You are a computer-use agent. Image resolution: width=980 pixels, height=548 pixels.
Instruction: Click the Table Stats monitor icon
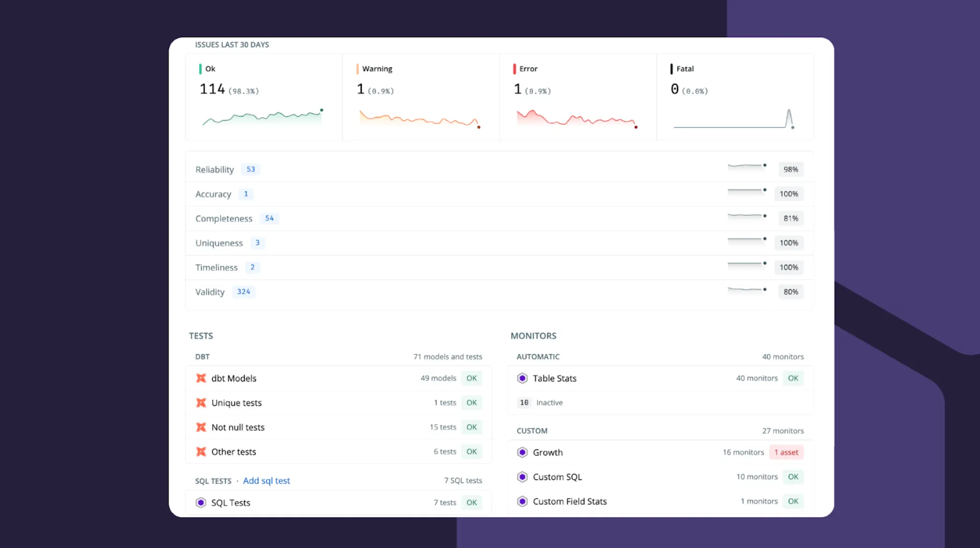pos(522,378)
